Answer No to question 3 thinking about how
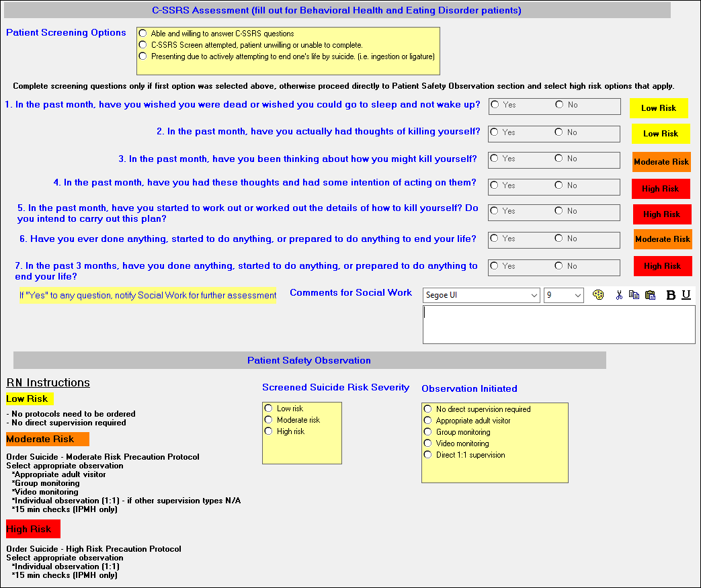701x588 pixels. [559, 159]
